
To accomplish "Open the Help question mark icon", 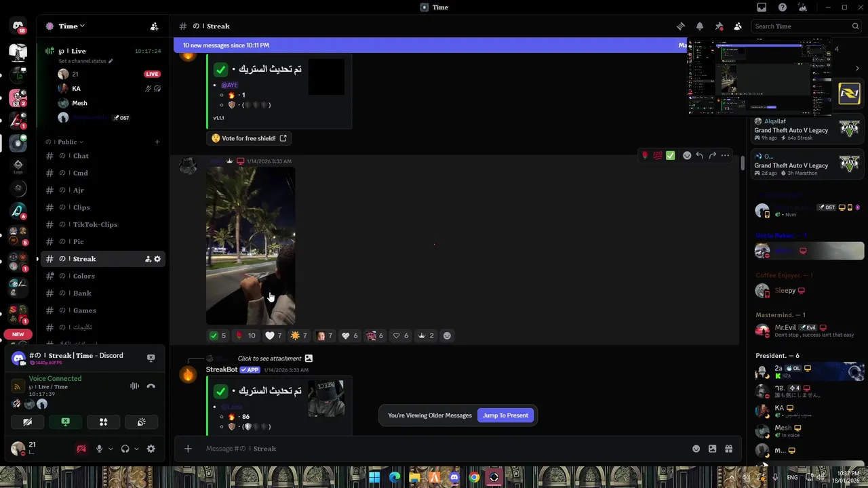I will tap(783, 7).
